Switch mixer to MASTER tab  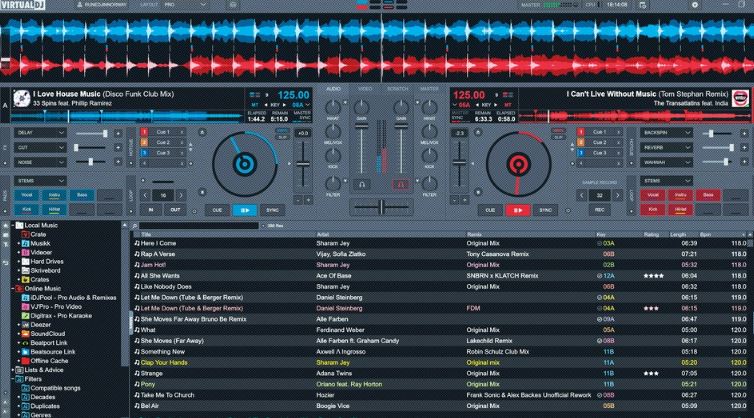coord(429,89)
